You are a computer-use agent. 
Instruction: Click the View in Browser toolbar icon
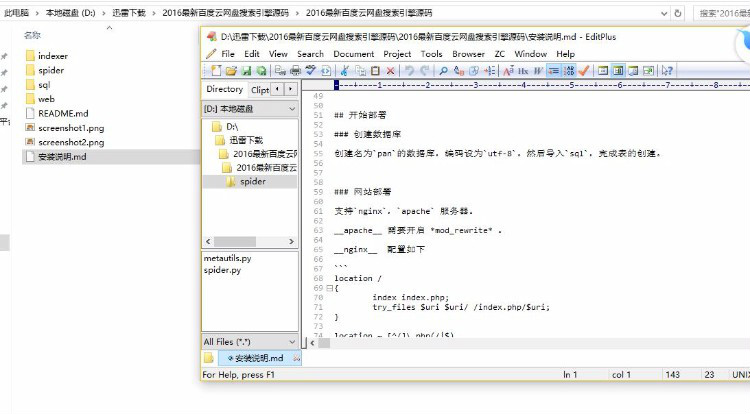coord(326,71)
